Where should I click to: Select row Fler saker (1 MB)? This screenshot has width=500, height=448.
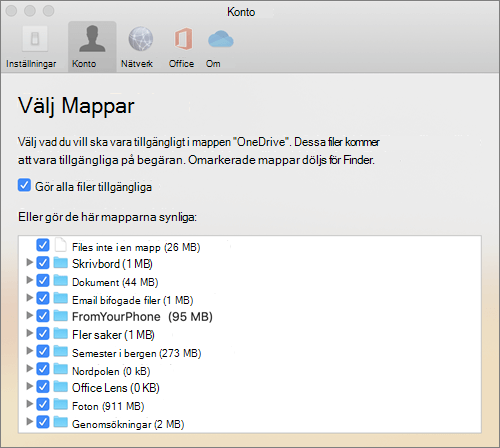(x=113, y=335)
